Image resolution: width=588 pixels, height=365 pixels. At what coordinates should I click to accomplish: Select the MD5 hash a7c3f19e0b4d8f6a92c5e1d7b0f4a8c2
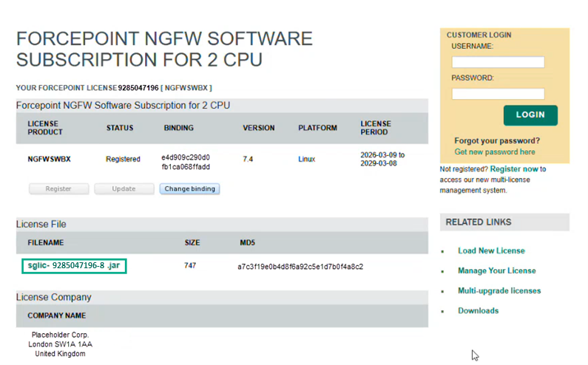[x=300, y=267]
